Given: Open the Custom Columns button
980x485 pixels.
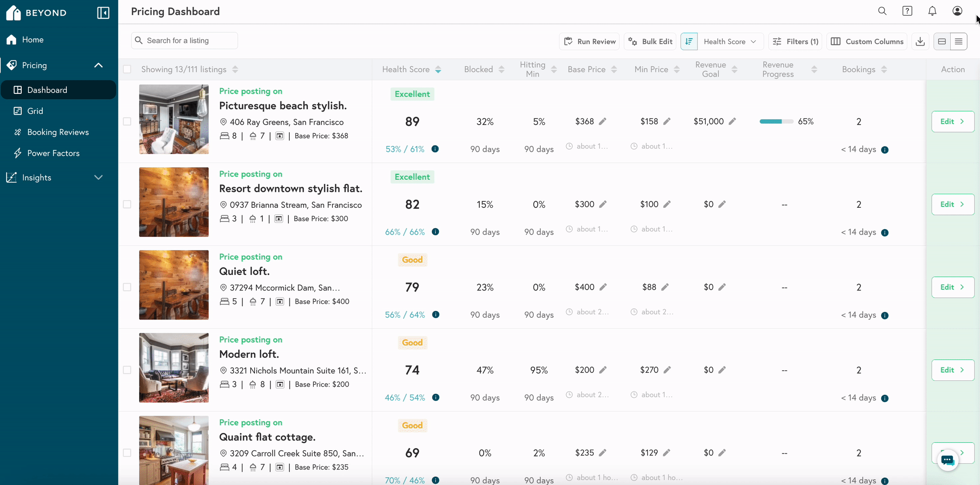Looking at the screenshot, I should pyautogui.click(x=867, y=41).
